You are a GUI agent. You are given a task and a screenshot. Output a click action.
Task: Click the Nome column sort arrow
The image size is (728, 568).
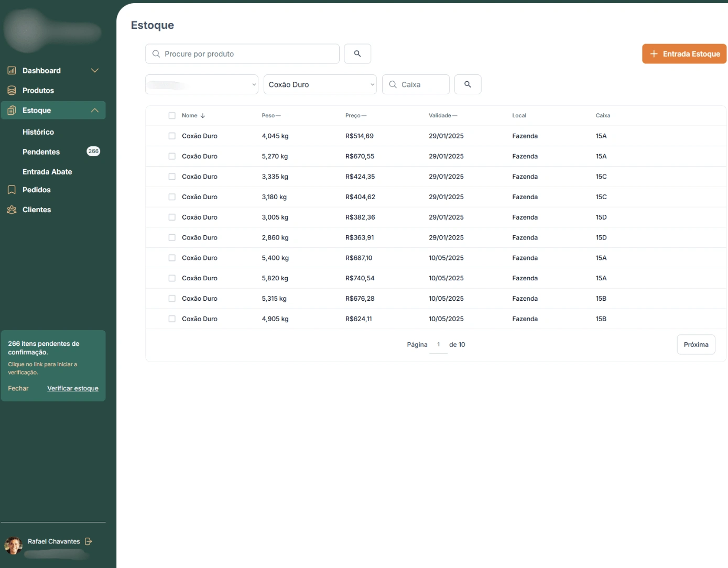tap(203, 116)
